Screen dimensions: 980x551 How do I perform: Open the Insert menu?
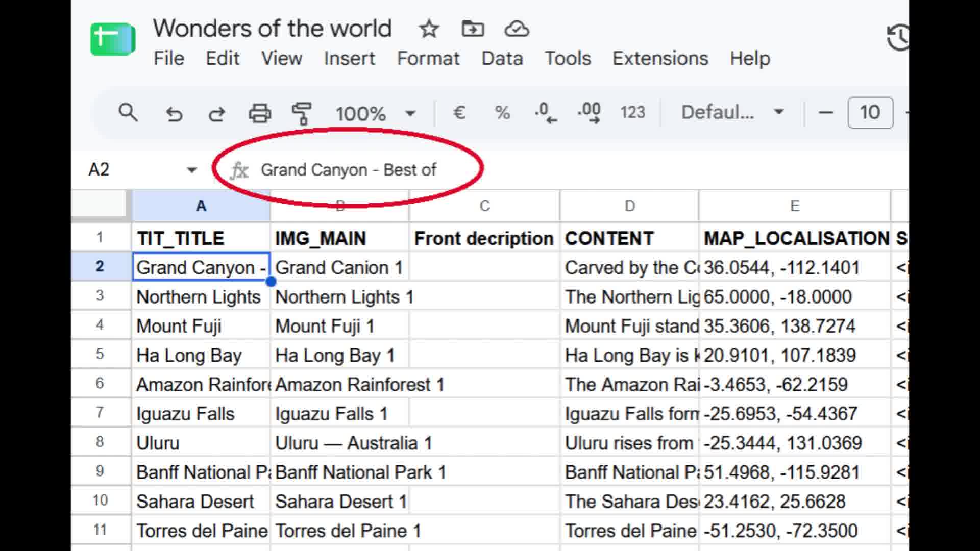tap(350, 59)
